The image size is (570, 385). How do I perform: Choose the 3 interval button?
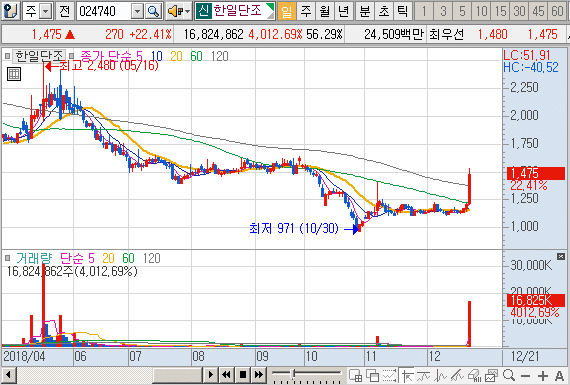click(443, 11)
